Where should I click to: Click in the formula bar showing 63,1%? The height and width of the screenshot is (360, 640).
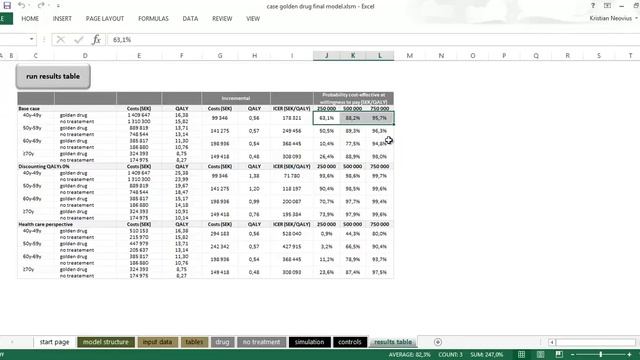(x=371, y=40)
